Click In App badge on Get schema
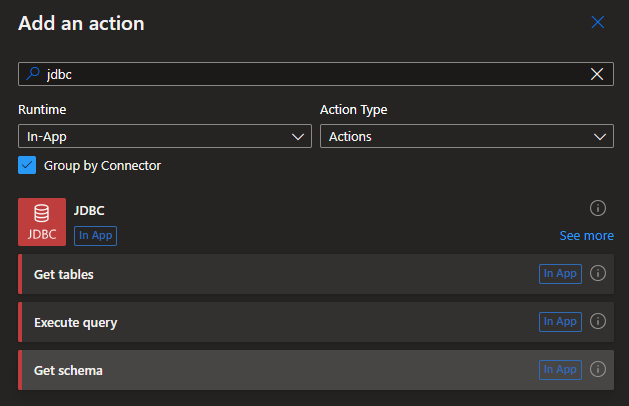Viewport: 629px width, 406px height. [x=560, y=370]
